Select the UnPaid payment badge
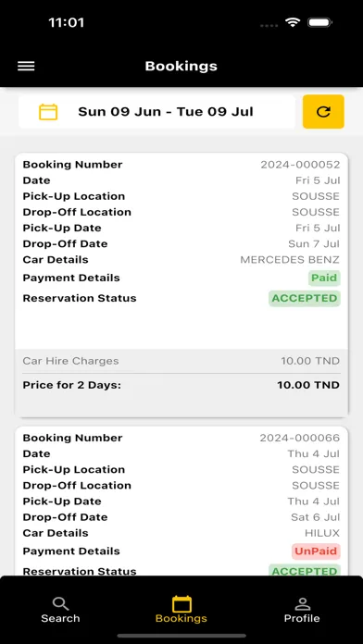The height and width of the screenshot is (644, 363). (316, 551)
